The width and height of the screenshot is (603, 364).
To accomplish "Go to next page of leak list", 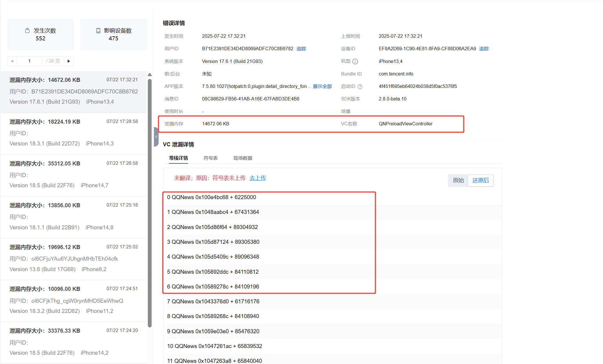I will tap(69, 61).
